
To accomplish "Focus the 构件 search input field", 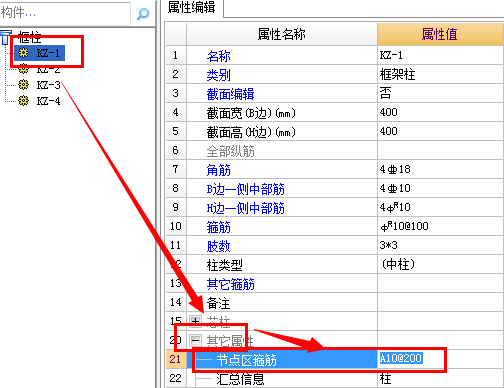I will 65,13.
